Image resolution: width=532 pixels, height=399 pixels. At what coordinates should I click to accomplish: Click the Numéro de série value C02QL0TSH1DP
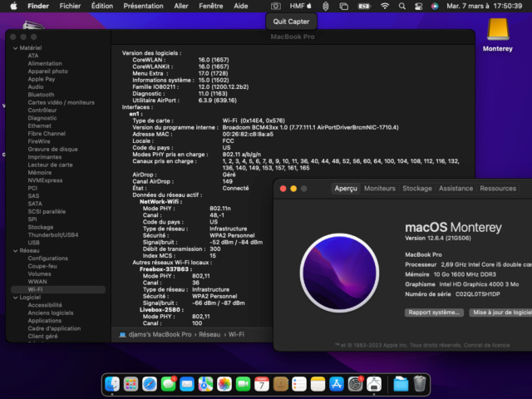(x=477, y=294)
